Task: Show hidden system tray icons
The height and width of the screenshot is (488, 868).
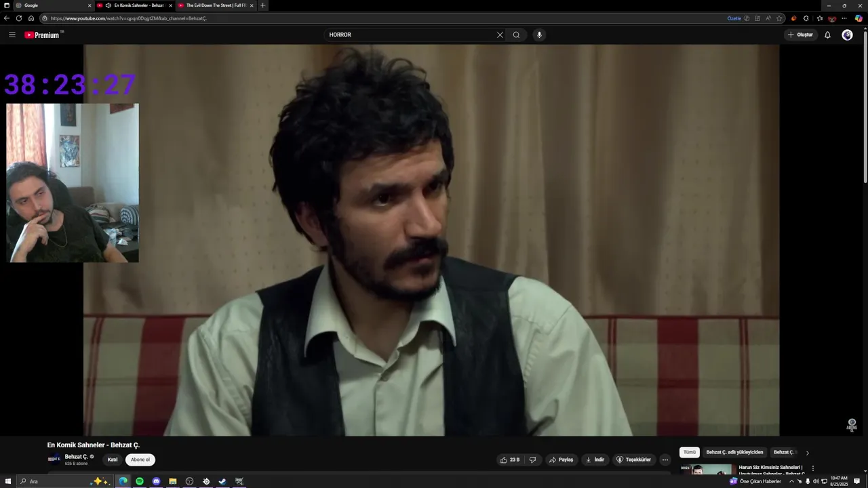Action: point(791,481)
